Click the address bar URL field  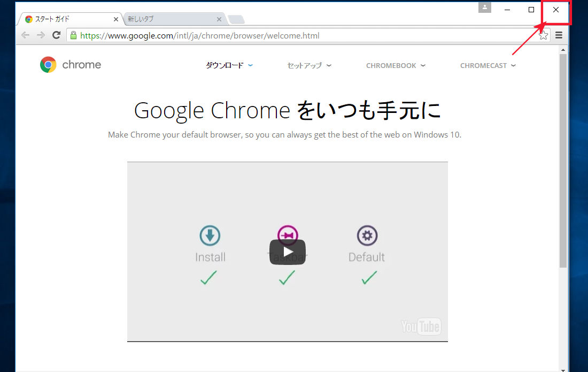click(x=307, y=36)
